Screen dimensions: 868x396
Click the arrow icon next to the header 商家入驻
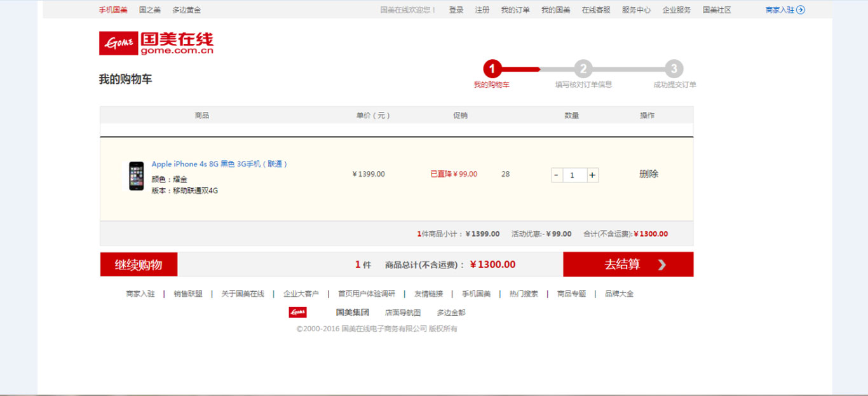(801, 10)
